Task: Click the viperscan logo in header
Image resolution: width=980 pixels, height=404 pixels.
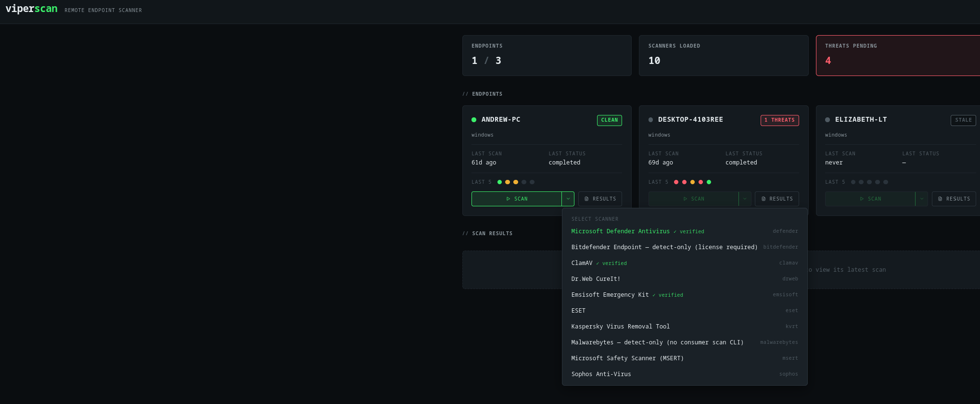Action: click(x=31, y=9)
